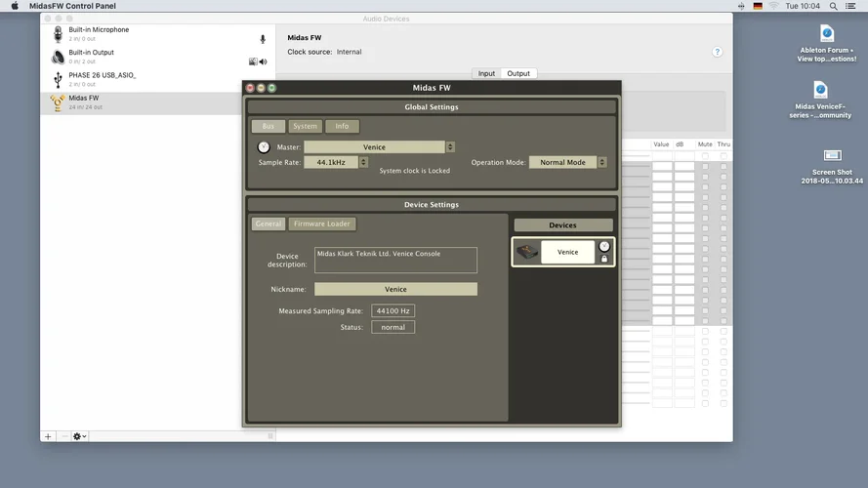
Task: Select PHASE 26 USB_ASIO_ device
Action: coord(158,80)
